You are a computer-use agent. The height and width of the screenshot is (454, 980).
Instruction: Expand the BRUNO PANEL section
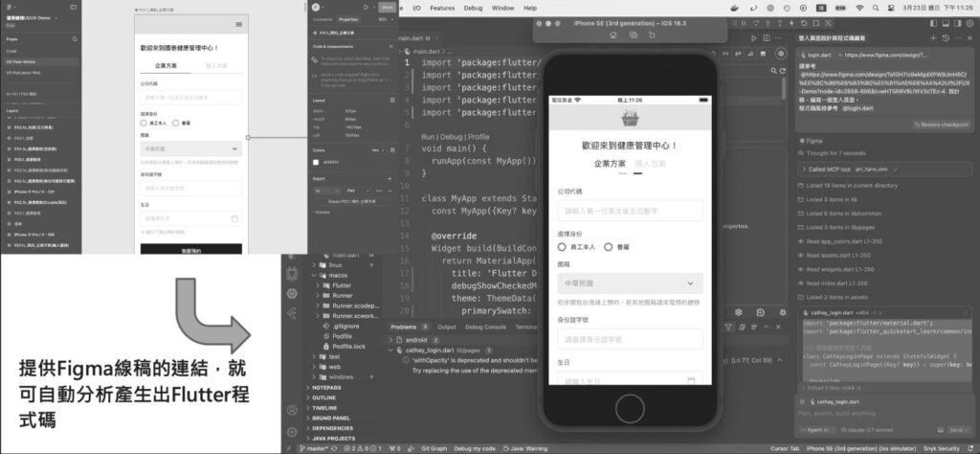(x=330, y=418)
